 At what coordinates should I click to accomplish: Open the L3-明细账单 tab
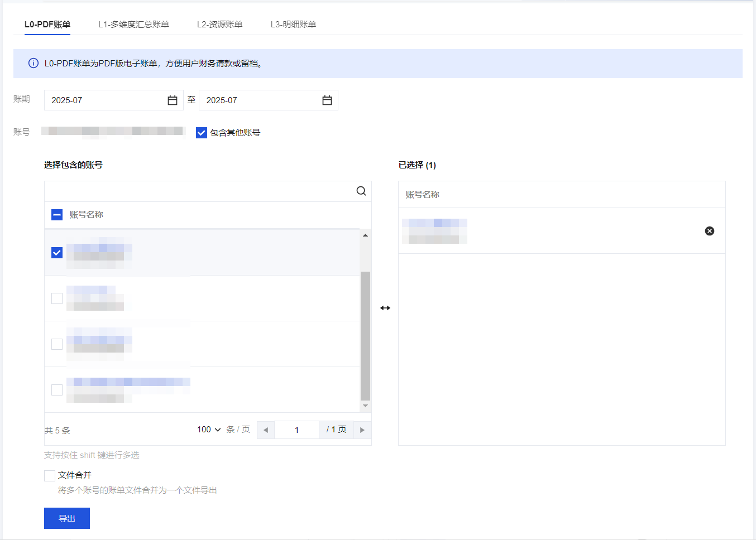293,25
